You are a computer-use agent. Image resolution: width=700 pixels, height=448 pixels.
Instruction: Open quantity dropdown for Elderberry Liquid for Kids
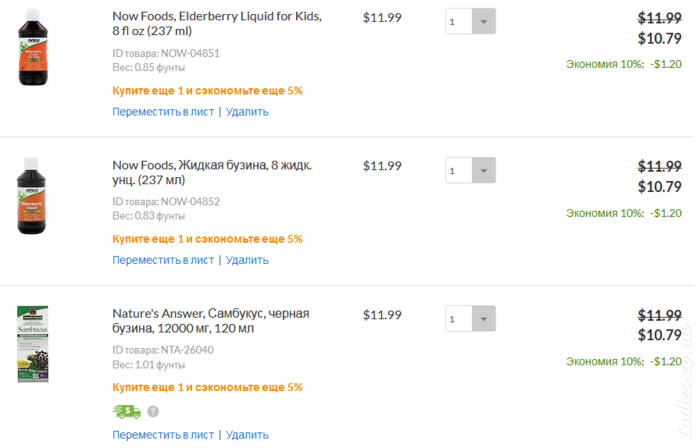[483, 21]
